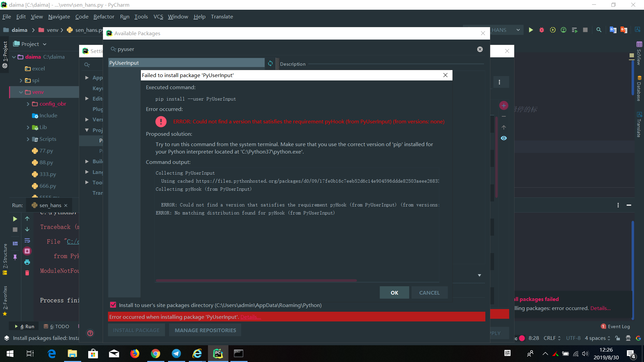Uncheck install to user's site packages

(113, 305)
